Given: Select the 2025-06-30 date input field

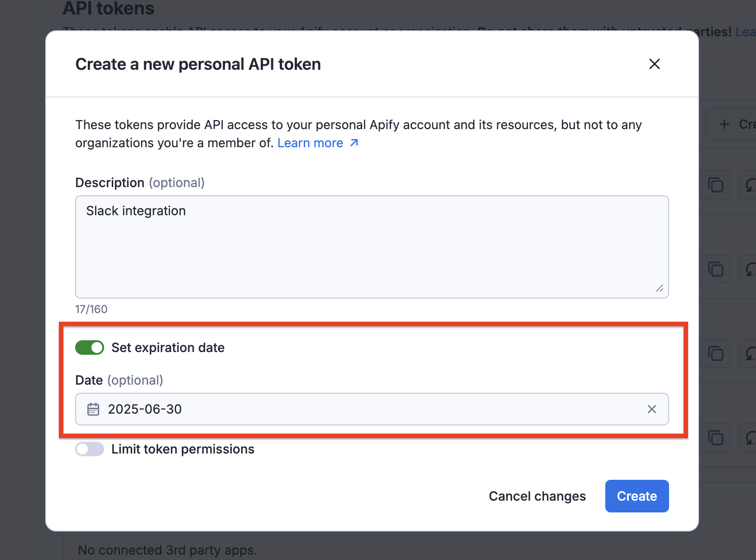Looking at the screenshot, I should pos(317,409).
